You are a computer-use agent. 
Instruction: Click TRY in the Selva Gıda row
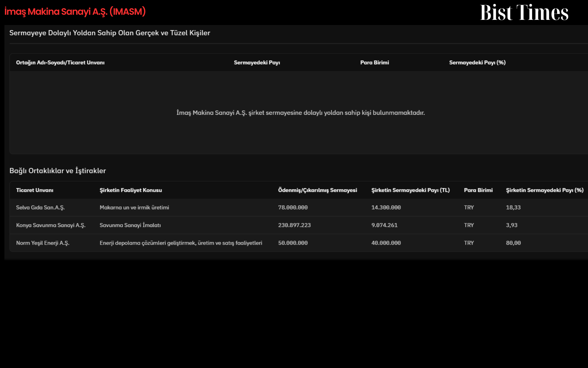(469, 208)
